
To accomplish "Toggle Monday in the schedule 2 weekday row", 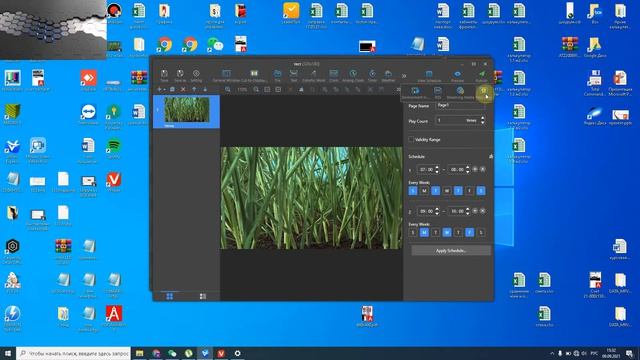I will pos(424,232).
